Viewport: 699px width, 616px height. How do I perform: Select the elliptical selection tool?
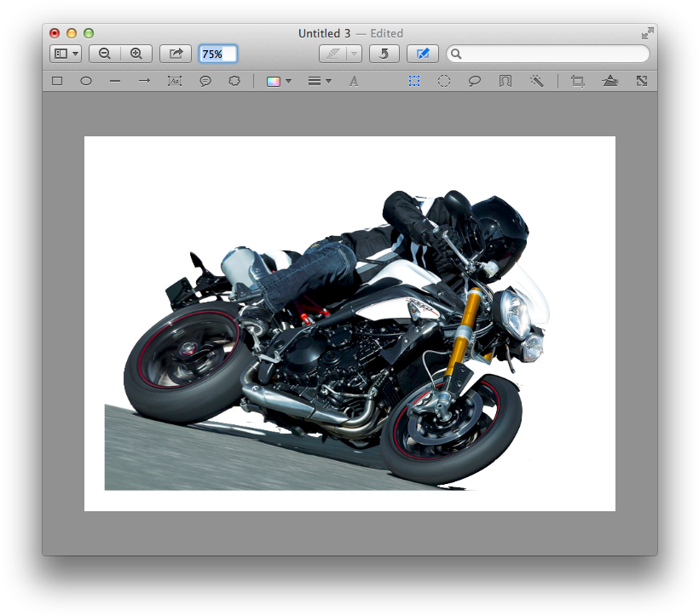click(444, 80)
